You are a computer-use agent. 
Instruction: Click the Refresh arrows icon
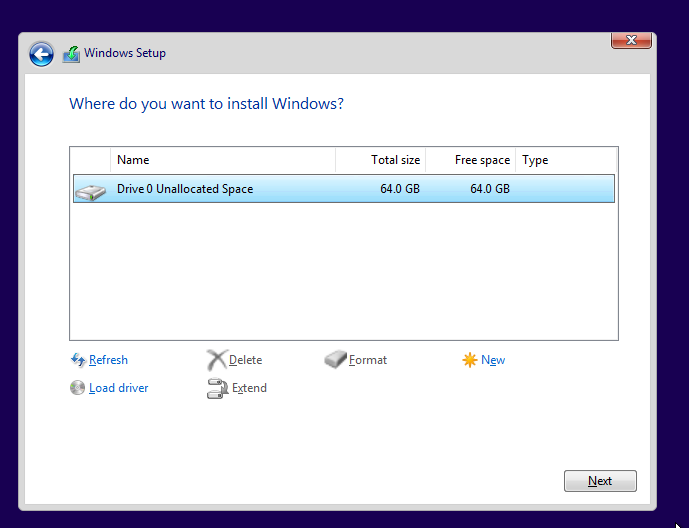click(78, 360)
